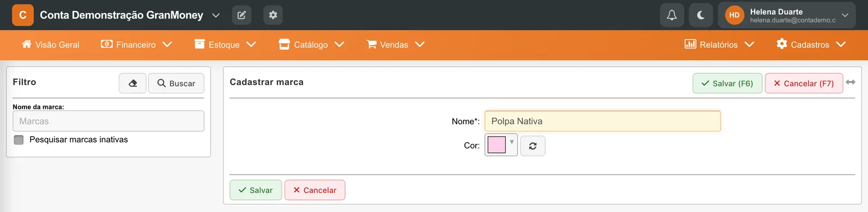Click the Vendas dropdown chevron
This screenshot has width=868, height=212.
pos(420,44)
